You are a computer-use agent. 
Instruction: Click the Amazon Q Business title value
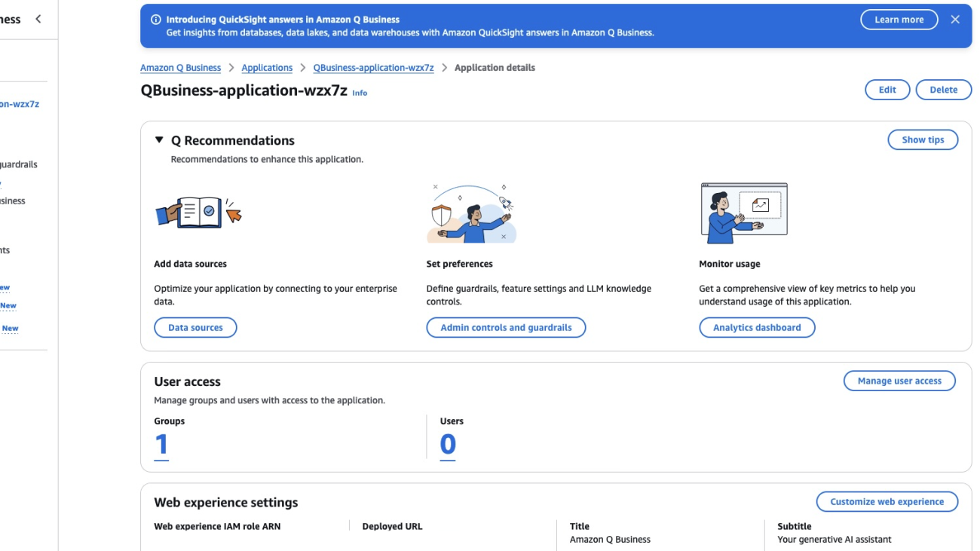610,540
